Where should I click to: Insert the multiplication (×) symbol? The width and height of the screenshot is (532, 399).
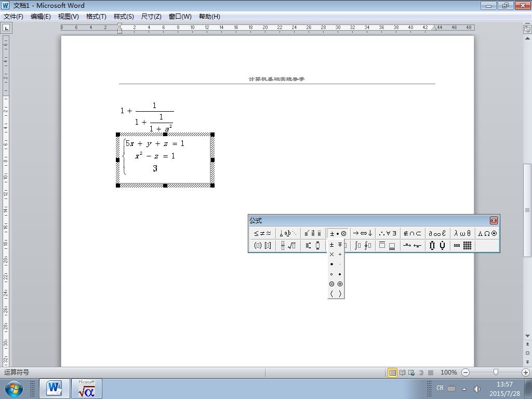tap(332, 255)
